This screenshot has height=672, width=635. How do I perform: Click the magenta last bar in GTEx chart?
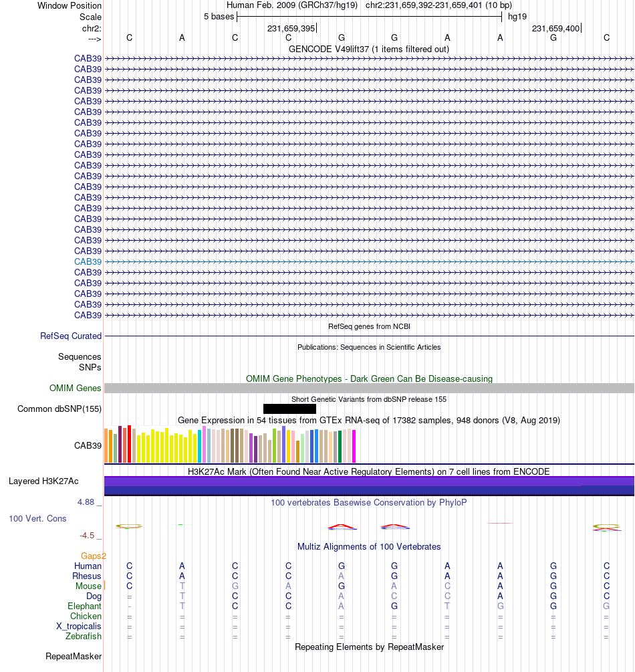[x=354, y=446]
